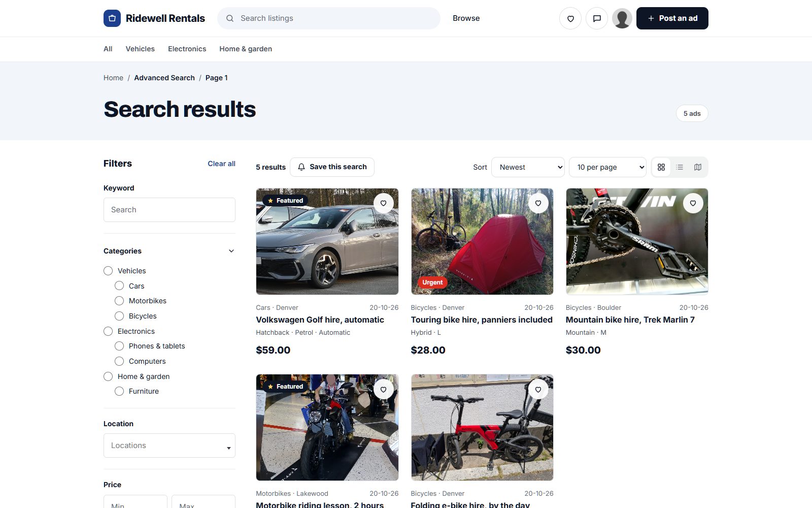This screenshot has width=812, height=508.
Task: Open the Touring bike hire listing title
Action: 482,320
